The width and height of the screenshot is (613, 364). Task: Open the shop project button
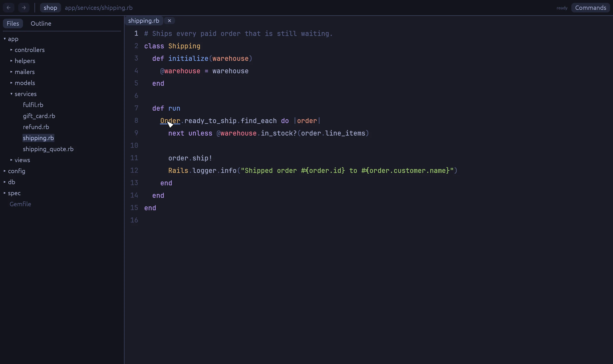(50, 8)
